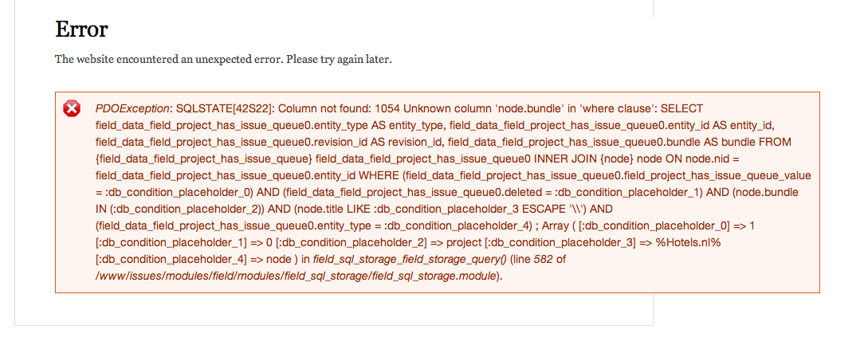Click "{field_data_field_project_has_issue_queue}" table name in braces
The width and height of the screenshot is (868, 357).
pos(204,159)
